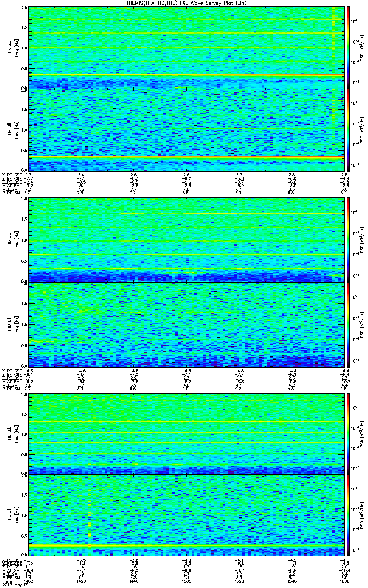Viewport: 368px width, 588px height.
Task: Click the 2.0 frequency tick on THA BL
Action: [25, 9]
